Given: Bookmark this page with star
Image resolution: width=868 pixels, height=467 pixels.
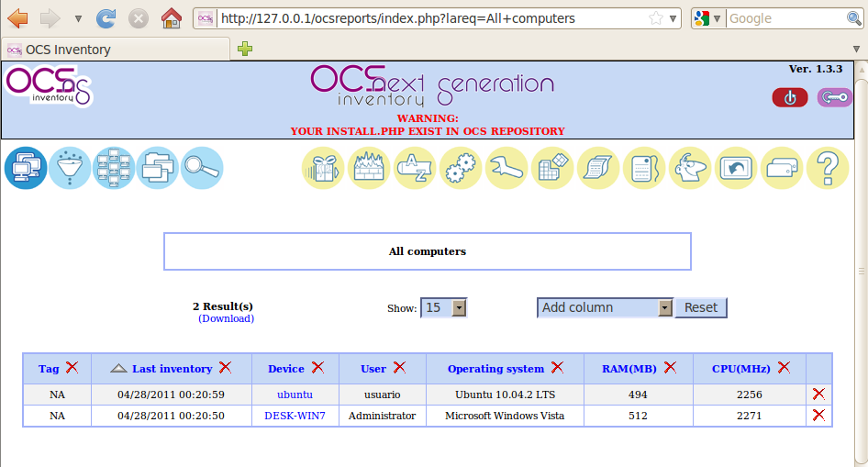Looking at the screenshot, I should (656, 19).
